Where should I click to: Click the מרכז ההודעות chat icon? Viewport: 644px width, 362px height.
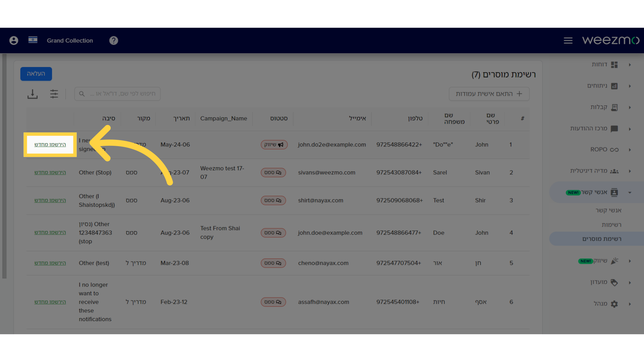point(614,129)
